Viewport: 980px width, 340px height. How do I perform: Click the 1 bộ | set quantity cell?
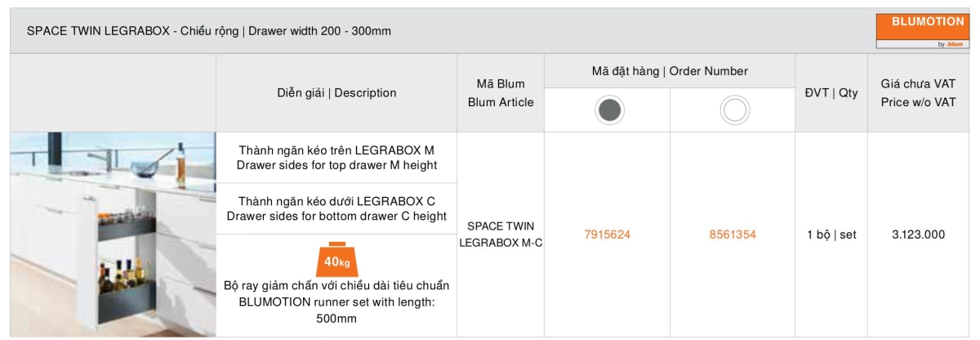[x=831, y=235]
